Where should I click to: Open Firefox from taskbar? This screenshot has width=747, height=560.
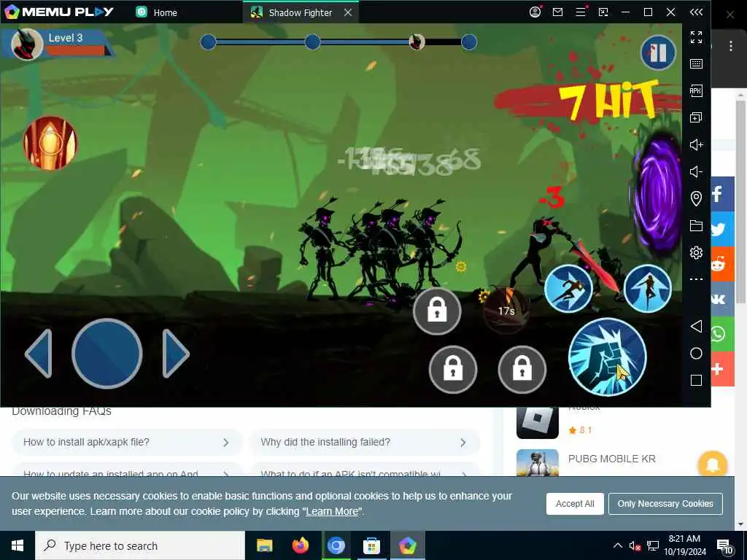pyautogui.click(x=300, y=545)
